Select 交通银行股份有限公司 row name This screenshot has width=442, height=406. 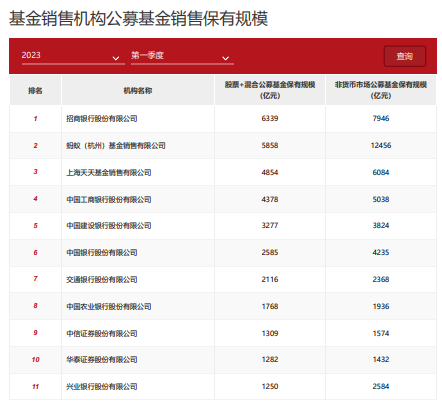pyautogui.click(x=102, y=280)
